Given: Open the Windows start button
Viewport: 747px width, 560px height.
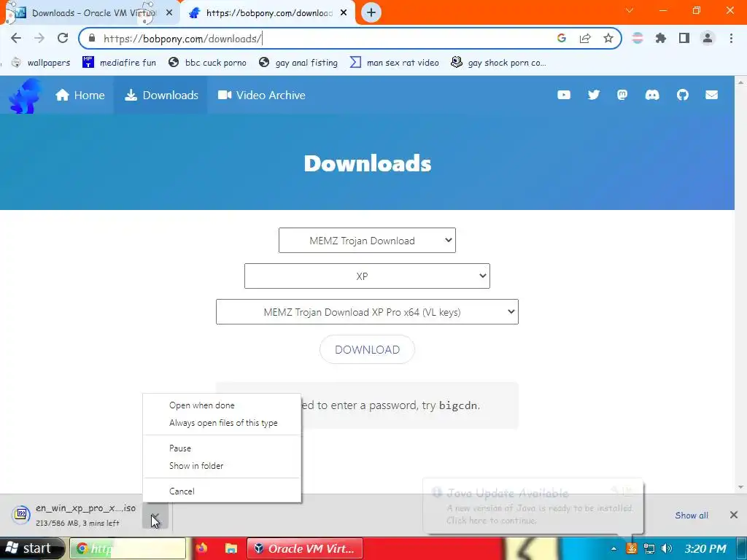Looking at the screenshot, I should pyautogui.click(x=31, y=548).
